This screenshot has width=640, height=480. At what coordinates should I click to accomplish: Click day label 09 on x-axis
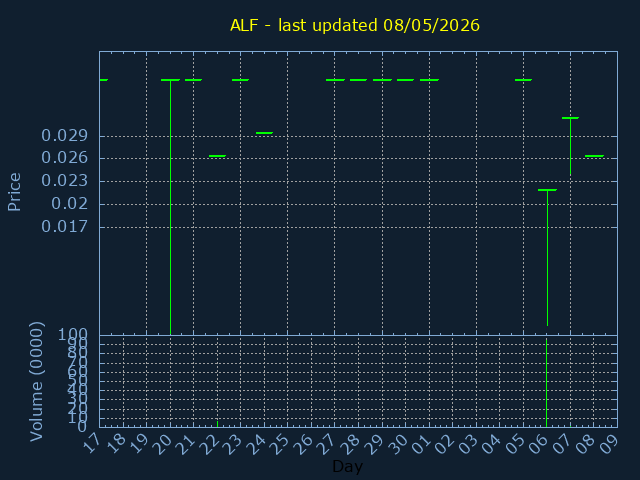pyautogui.click(x=610, y=444)
